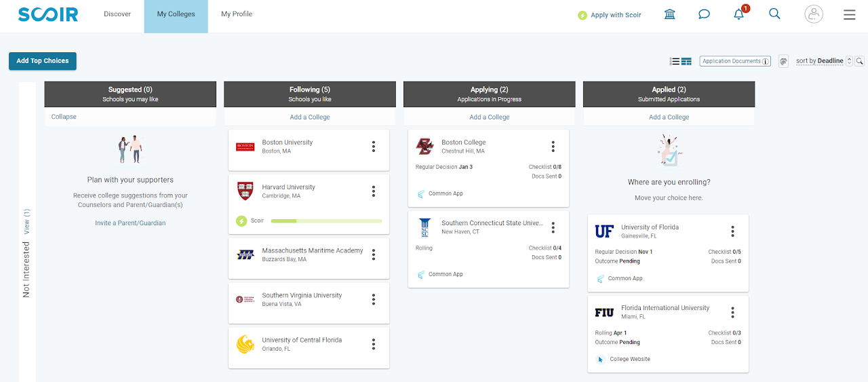Switch to My Colleges tab

tap(176, 16)
